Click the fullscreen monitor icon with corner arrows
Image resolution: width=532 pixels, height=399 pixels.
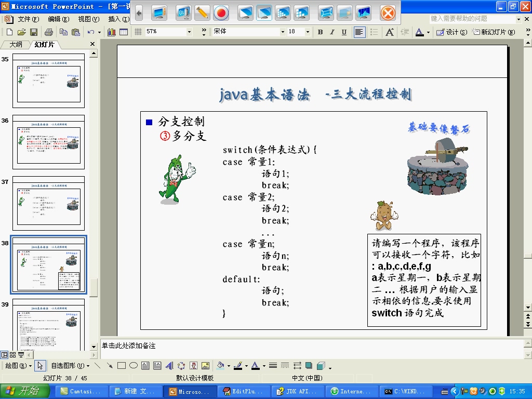tap(326, 13)
